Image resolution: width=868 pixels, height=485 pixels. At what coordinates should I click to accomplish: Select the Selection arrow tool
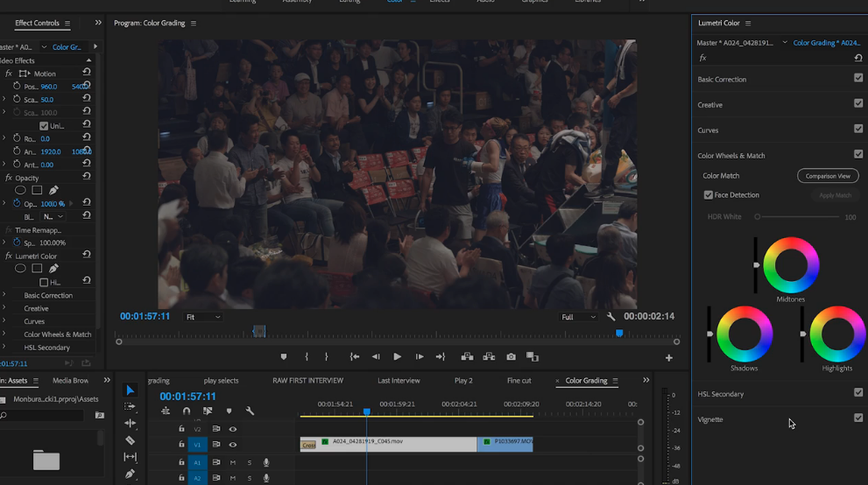pos(131,390)
